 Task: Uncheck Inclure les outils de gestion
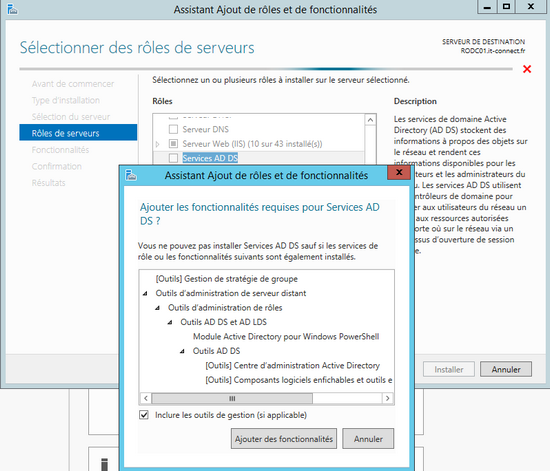(144, 415)
